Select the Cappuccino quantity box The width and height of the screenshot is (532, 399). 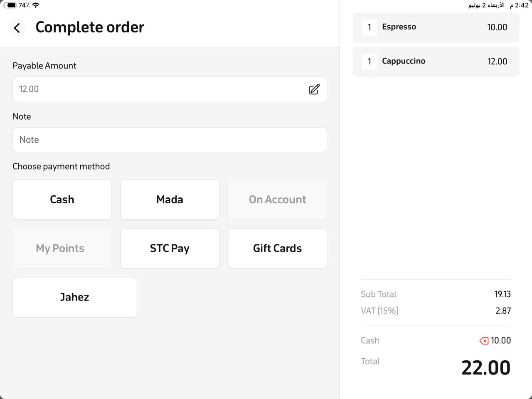click(369, 62)
